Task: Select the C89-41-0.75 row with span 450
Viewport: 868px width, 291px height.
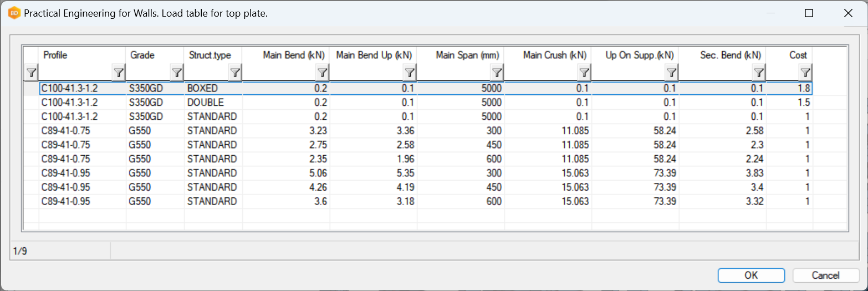Action: tap(69, 145)
